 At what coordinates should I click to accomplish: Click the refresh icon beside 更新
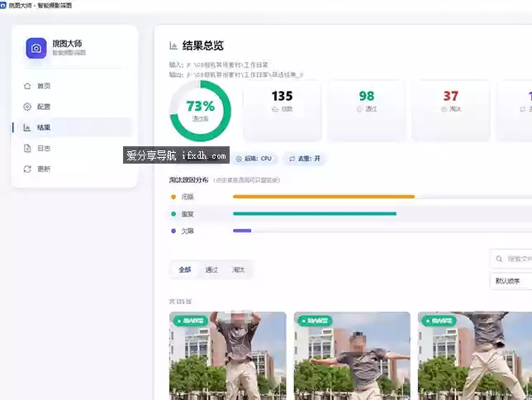click(27, 169)
